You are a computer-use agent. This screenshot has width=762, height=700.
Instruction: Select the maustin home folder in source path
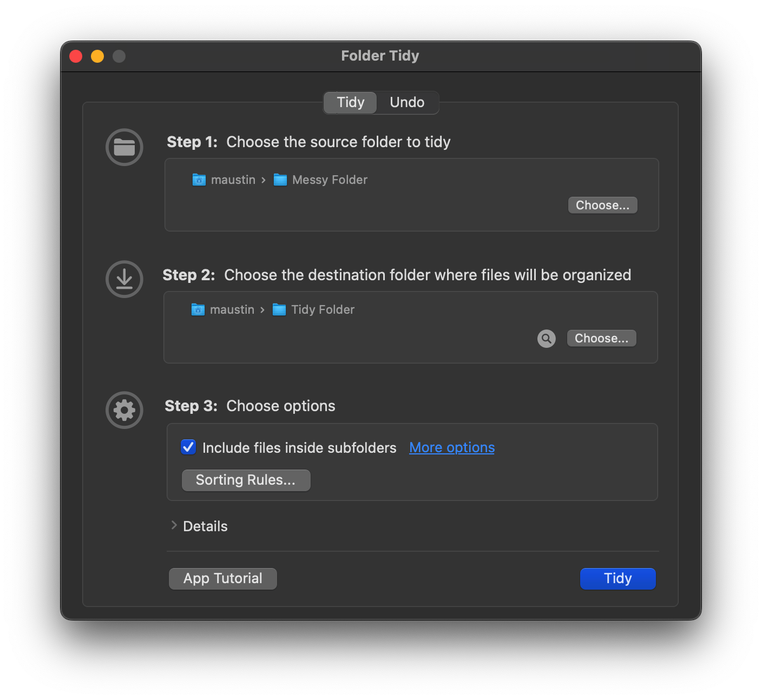coord(232,180)
